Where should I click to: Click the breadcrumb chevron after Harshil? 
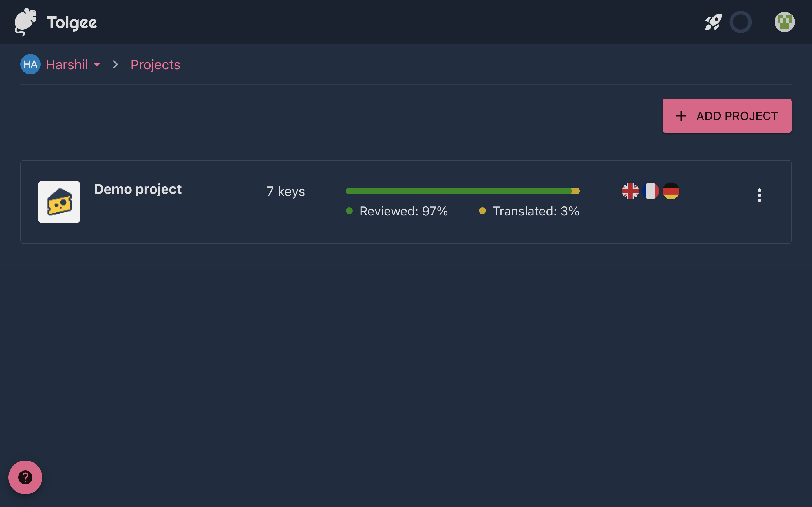(115, 65)
